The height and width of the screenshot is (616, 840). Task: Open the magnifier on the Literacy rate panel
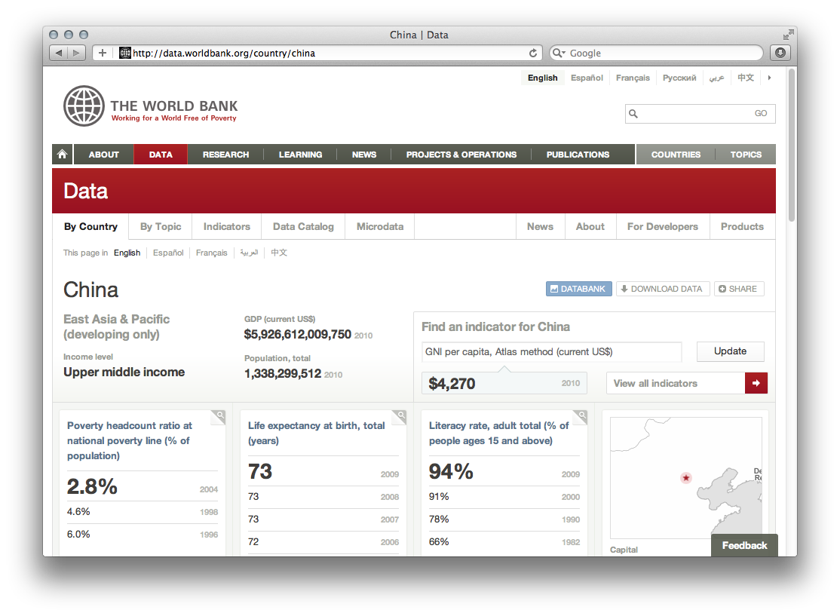coord(581,415)
